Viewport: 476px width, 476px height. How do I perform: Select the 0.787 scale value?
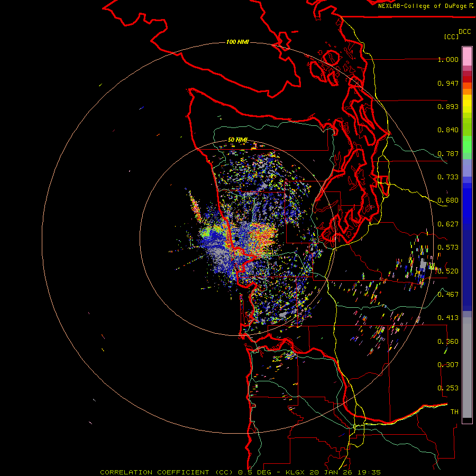pyautogui.click(x=448, y=153)
